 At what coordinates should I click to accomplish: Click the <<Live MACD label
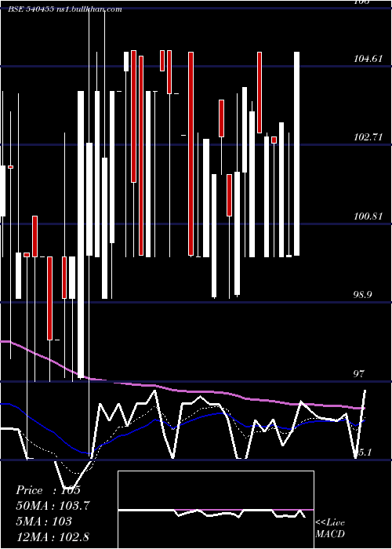coord(330,528)
